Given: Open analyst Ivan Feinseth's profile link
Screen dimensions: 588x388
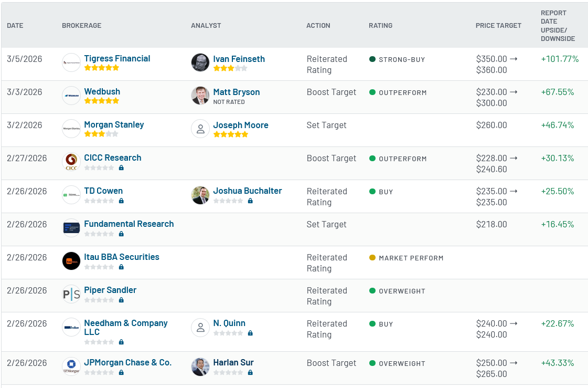Looking at the screenshot, I should 239,59.
